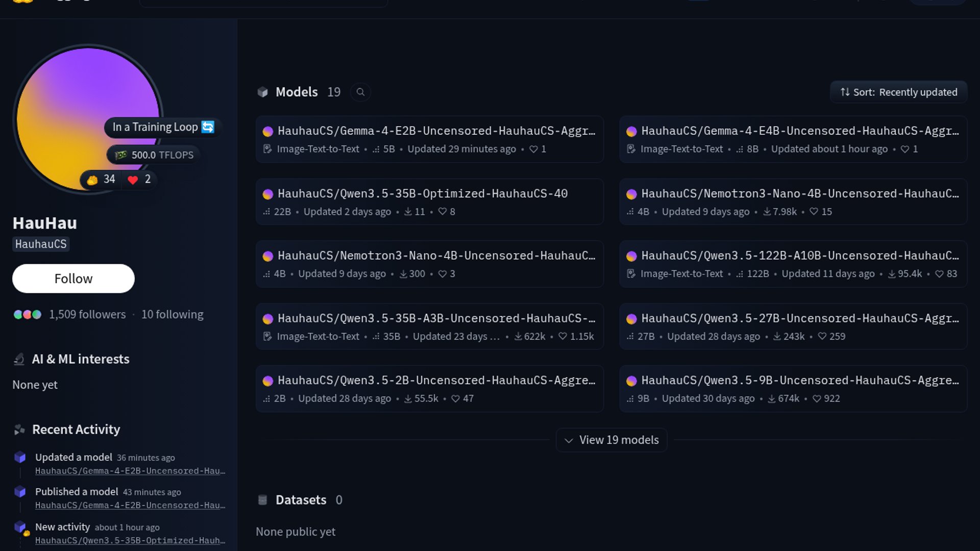Open the Gemma-4-E4B-Uncensored model card
Image resolution: width=980 pixels, height=551 pixels.
[x=799, y=131]
